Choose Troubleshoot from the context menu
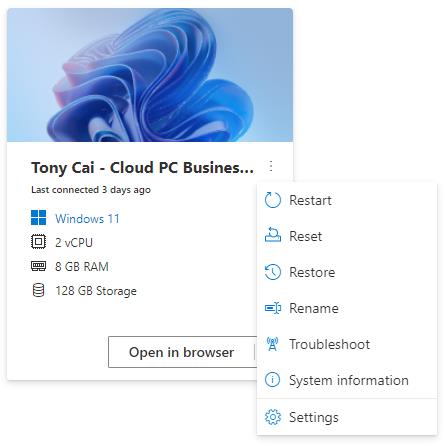The height and width of the screenshot is (446, 445). [x=347, y=344]
